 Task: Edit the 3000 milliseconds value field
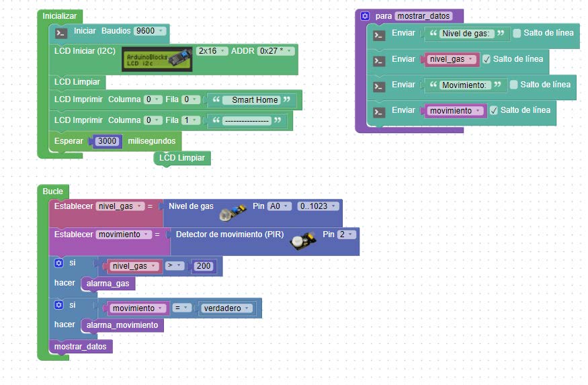click(108, 141)
